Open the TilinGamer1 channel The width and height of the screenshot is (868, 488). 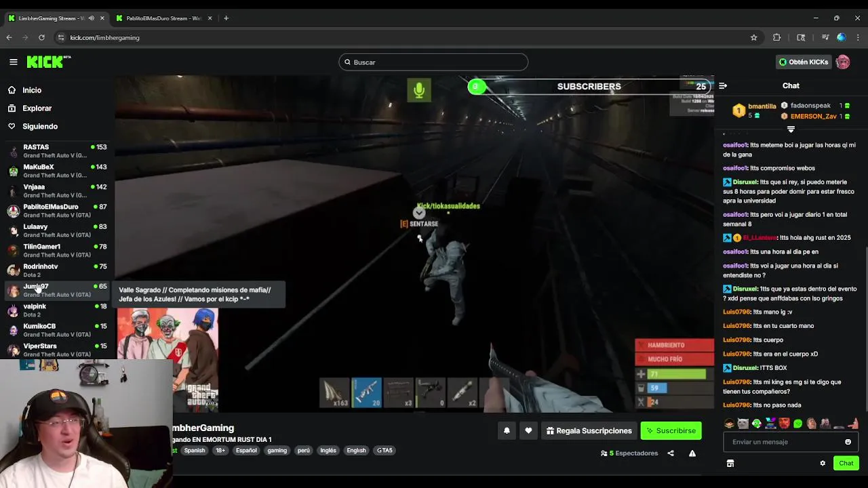tap(57, 251)
